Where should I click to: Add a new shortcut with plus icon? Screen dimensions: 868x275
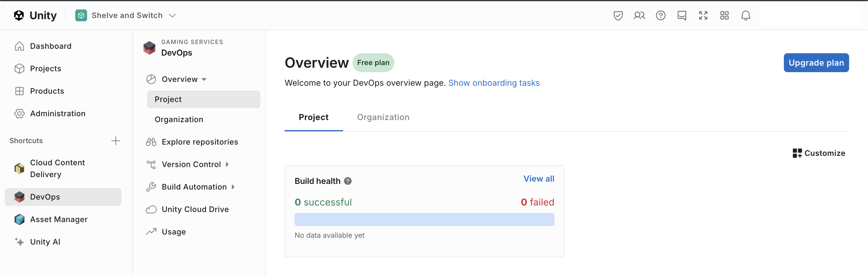click(115, 141)
